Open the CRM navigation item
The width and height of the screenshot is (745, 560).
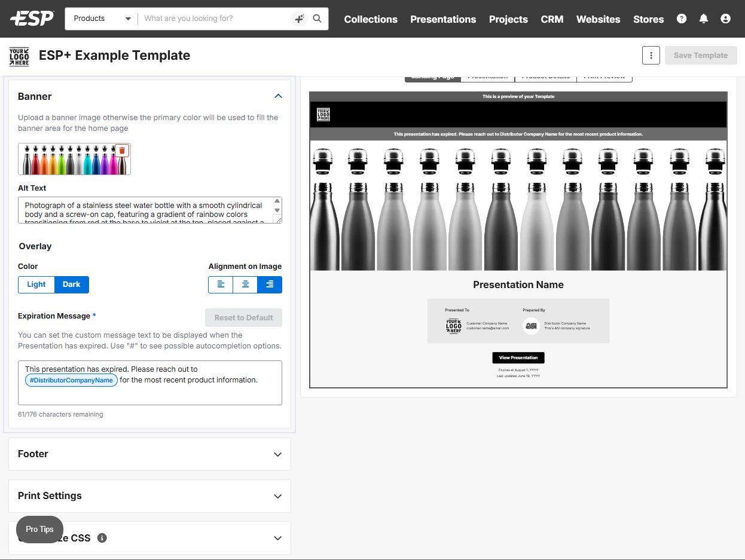[x=552, y=19]
